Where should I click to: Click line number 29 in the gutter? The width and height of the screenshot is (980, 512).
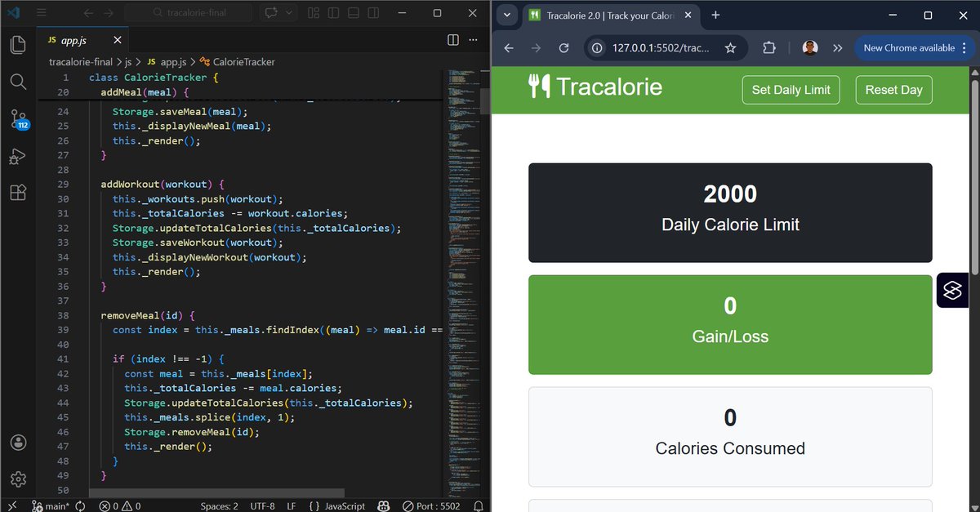point(63,185)
